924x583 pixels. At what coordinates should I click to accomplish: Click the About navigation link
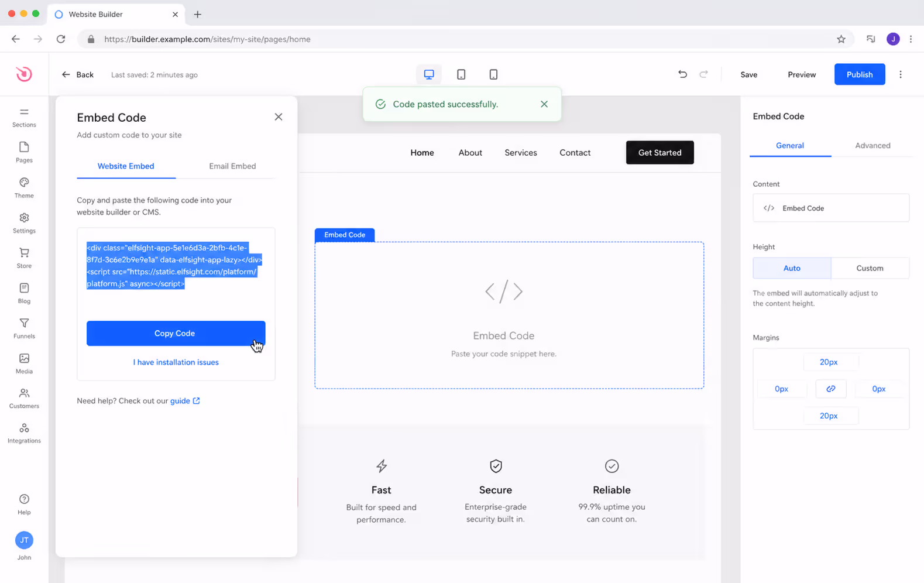pos(470,153)
